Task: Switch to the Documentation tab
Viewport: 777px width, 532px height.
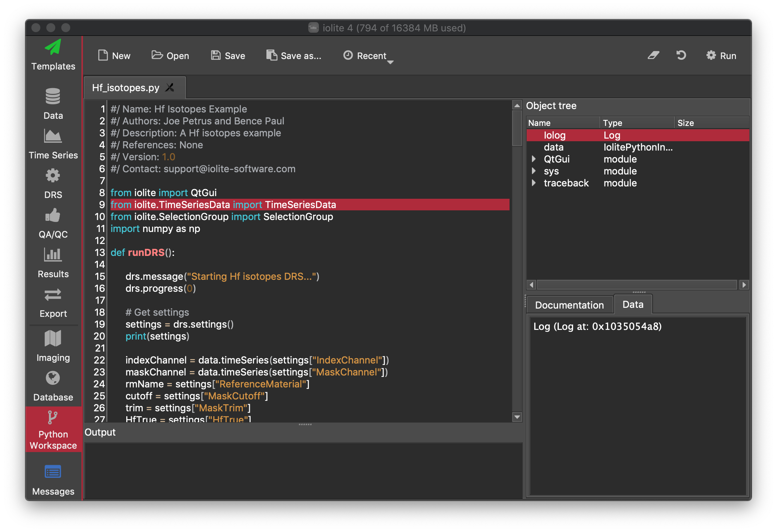Action: pos(569,305)
